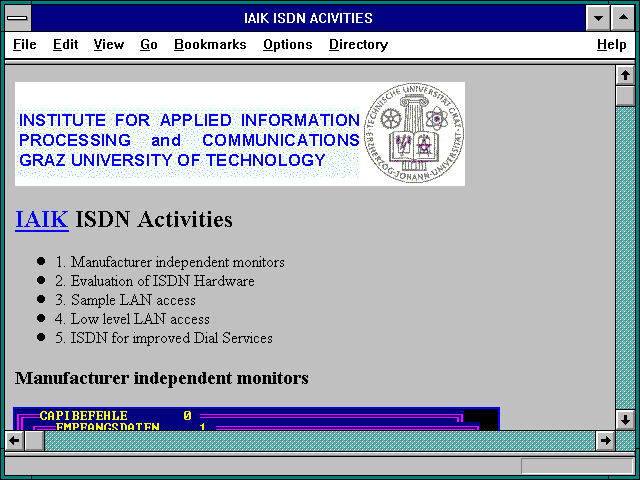This screenshot has width=640, height=480.
Task: Click the status bar indicator box at the bottom right
Action: point(577,466)
